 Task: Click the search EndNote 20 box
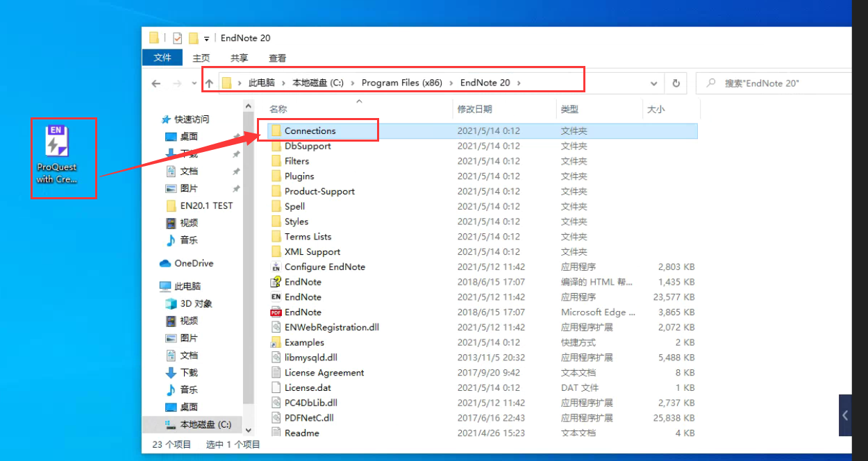pyautogui.click(x=774, y=83)
